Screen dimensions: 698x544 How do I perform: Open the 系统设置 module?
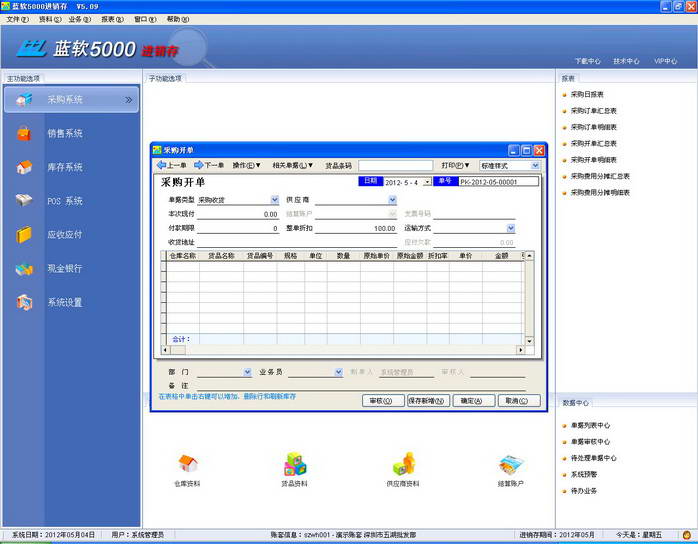pyautogui.click(x=65, y=302)
